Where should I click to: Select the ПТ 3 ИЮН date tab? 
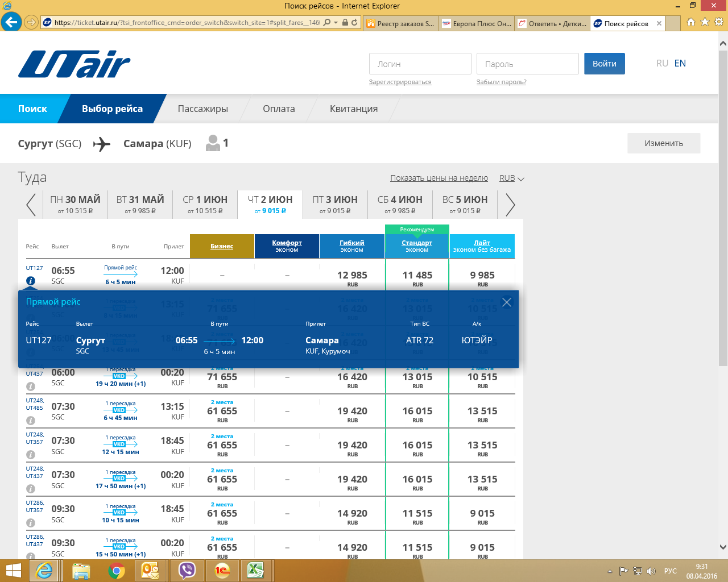pos(335,205)
